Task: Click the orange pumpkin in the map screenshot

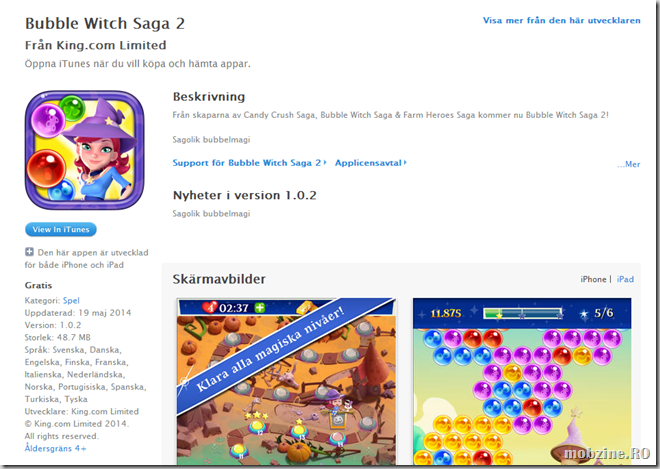Action: 299,453
